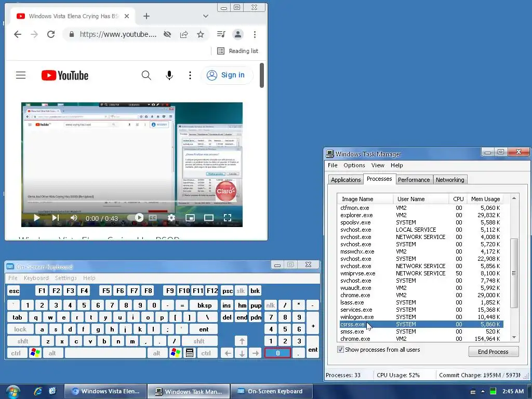Click left Windows logo key on keyboard

[x=35, y=353]
